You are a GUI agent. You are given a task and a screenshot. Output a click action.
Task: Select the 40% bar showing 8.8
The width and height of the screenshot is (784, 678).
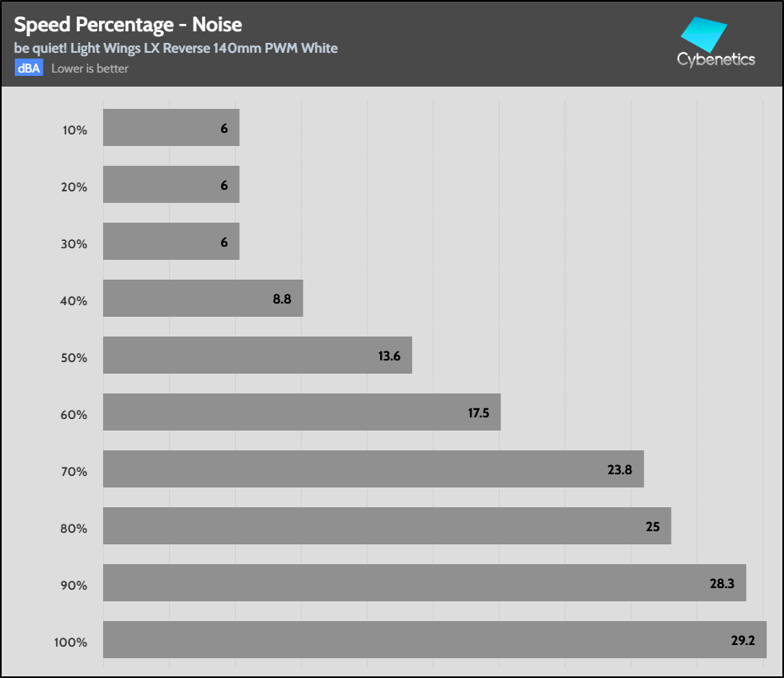[x=203, y=299]
